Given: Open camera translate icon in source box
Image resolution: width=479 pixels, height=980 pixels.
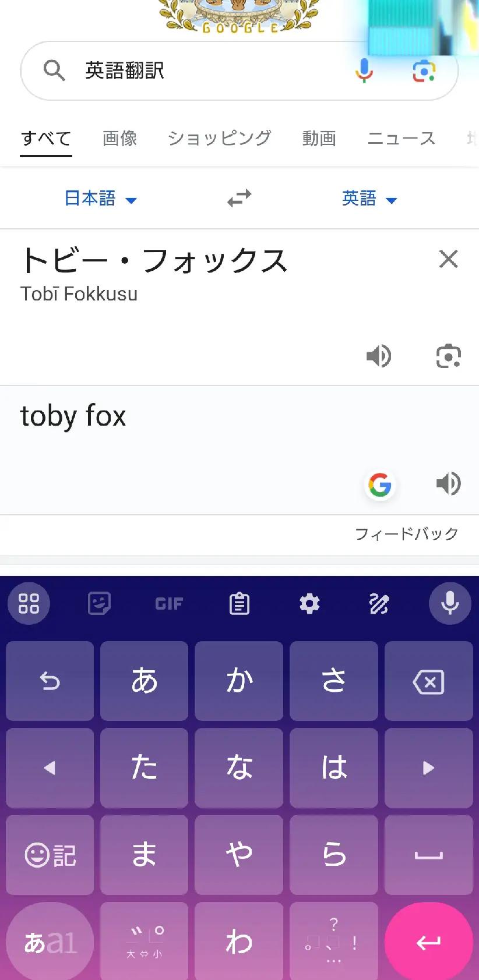Looking at the screenshot, I should point(448,356).
